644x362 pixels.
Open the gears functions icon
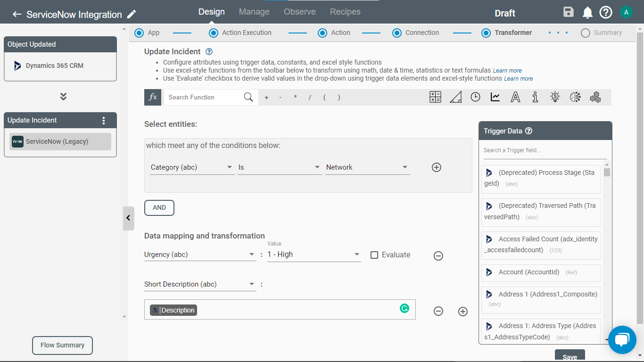[x=595, y=97]
